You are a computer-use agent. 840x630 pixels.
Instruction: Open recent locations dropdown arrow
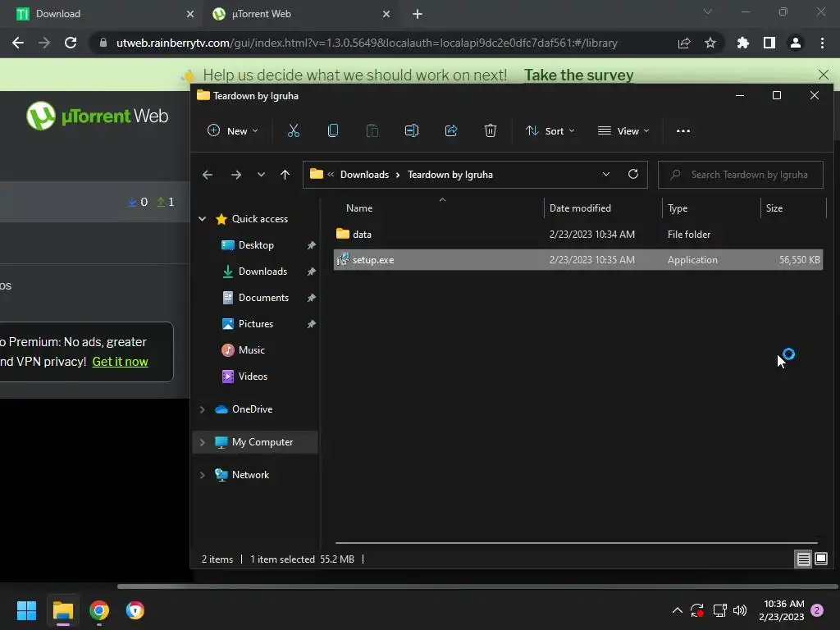coord(261,175)
